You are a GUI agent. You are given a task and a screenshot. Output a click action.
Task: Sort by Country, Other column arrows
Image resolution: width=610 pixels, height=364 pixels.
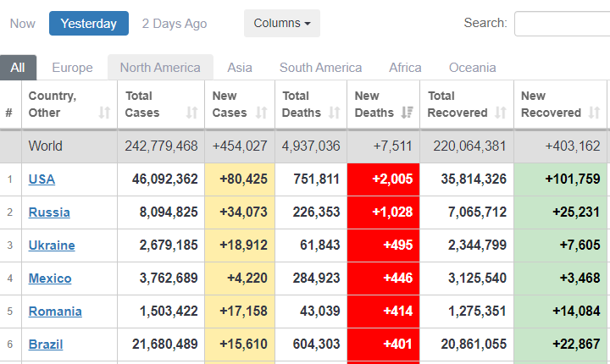104,113
